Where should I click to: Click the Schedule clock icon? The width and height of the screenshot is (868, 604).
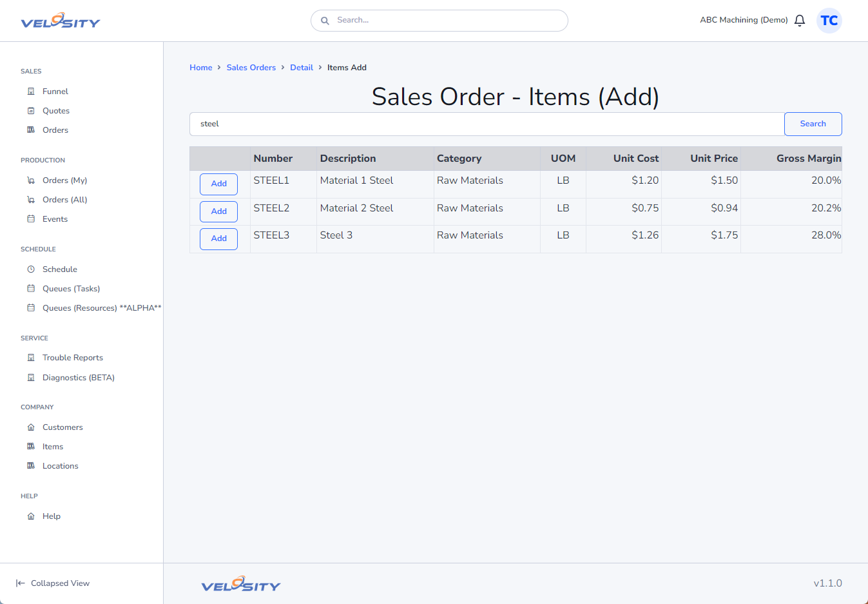point(31,269)
